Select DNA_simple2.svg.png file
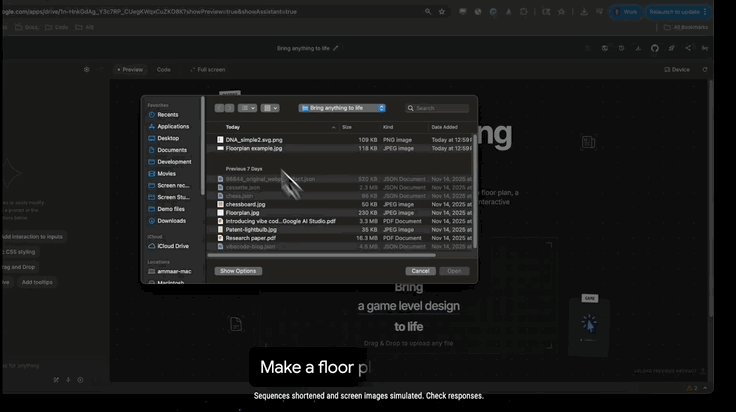The width and height of the screenshot is (736, 412). [254, 140]
